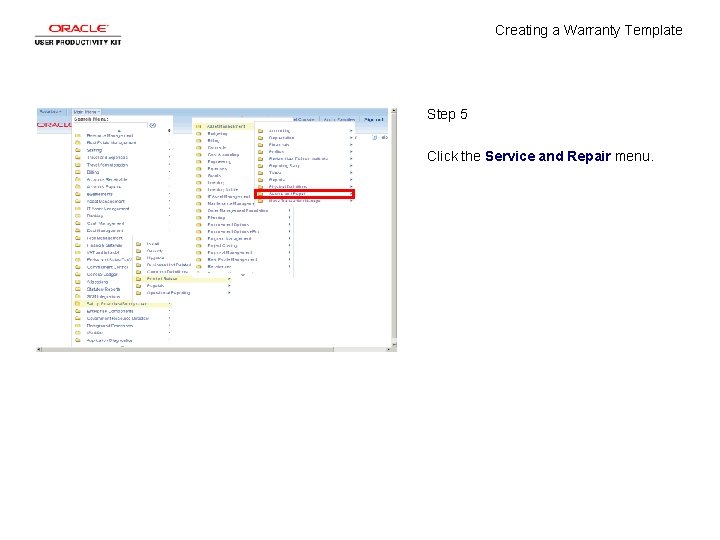720x540 pixels.
Task: Click the folder icon beside Pagelets
Action: [139, 286]
